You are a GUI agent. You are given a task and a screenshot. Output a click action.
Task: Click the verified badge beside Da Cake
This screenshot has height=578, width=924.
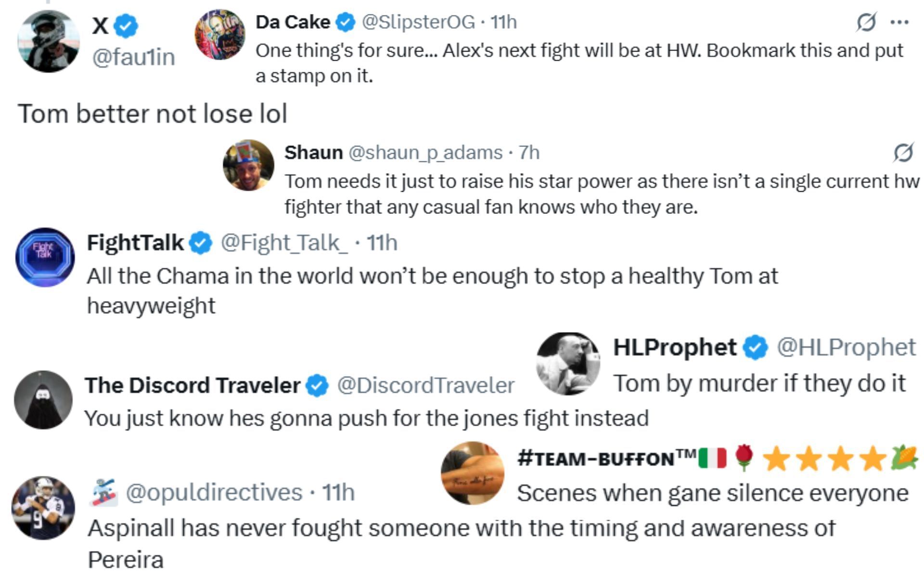tap(345, 22)
